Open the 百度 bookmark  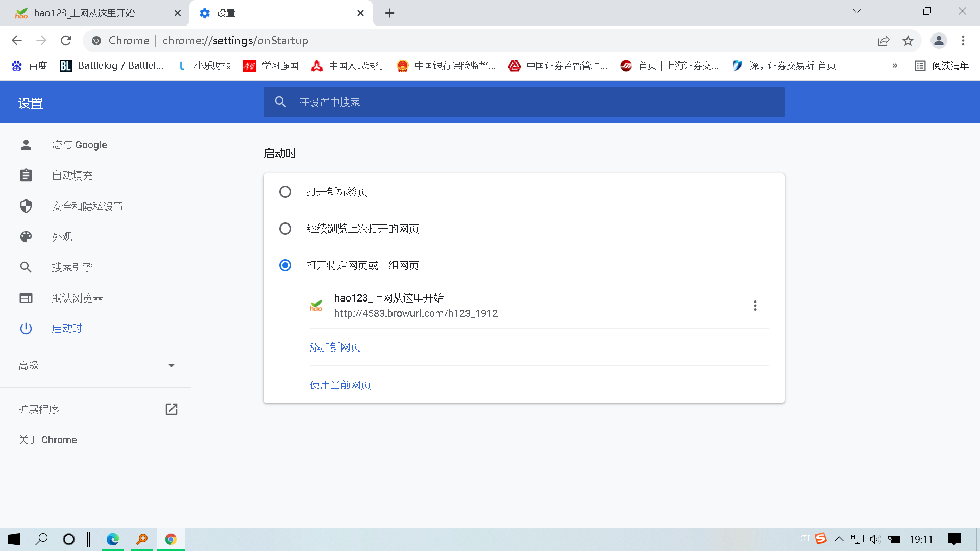click(x=30, y=66)
